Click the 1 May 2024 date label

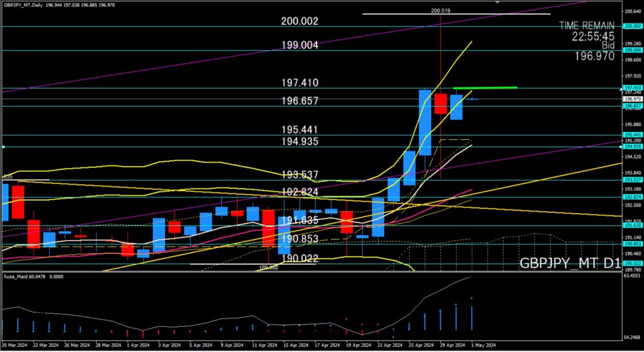483,345
